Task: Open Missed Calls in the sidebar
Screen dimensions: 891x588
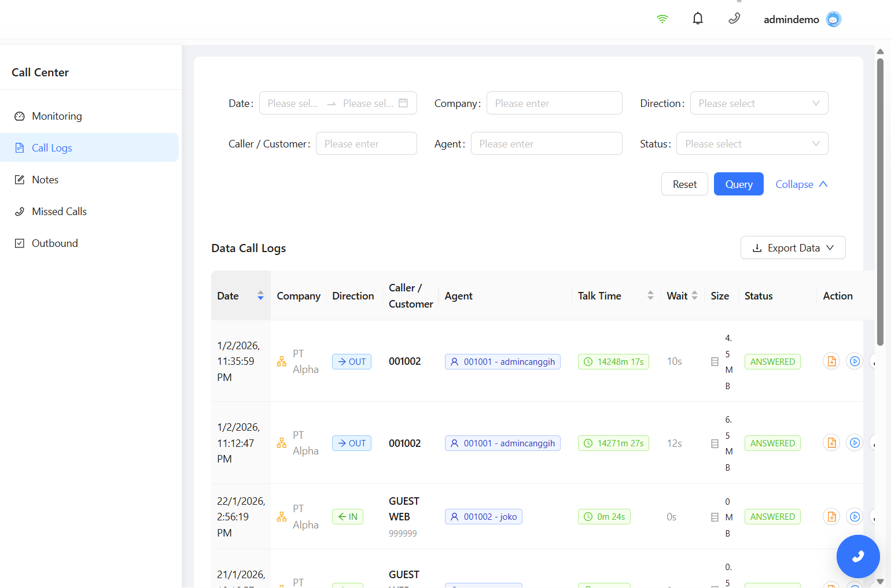Action: (x=59, y=212)
